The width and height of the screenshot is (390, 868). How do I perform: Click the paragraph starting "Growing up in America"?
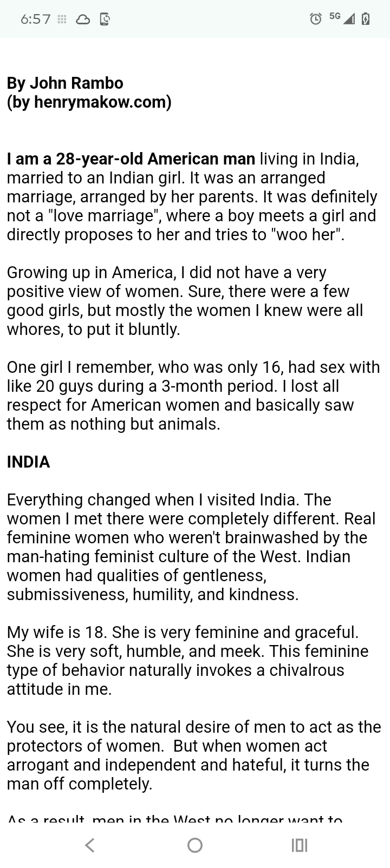click(x=184, y=301)
